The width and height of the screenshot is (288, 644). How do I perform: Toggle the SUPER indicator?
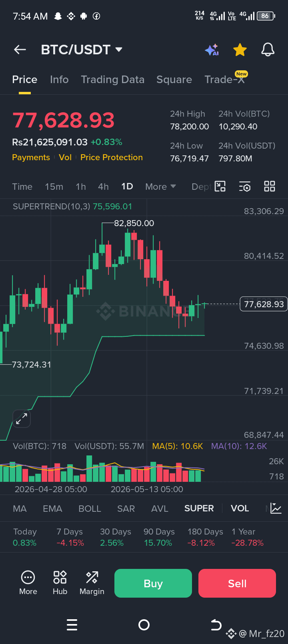coord(199,509)
